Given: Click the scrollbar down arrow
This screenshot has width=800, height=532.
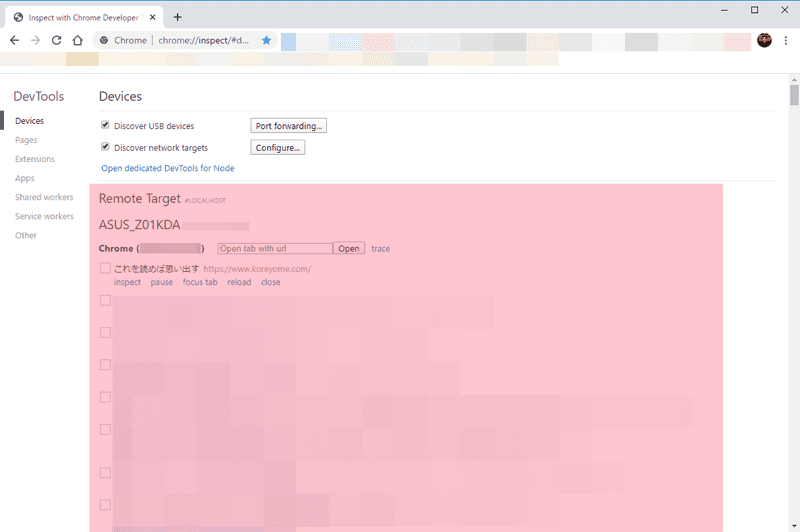Looking at the screenshot, I should pos(794,525).
